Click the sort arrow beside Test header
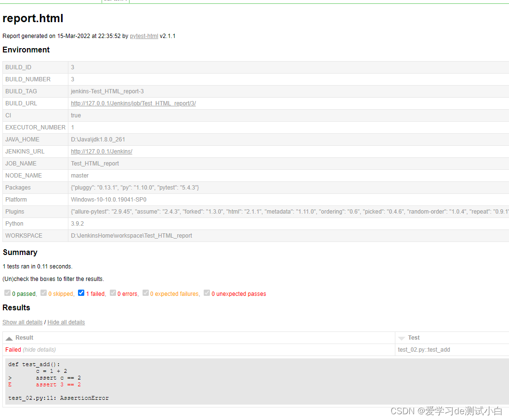This screenshot has height=420, width=509. [x=402, y=338]
